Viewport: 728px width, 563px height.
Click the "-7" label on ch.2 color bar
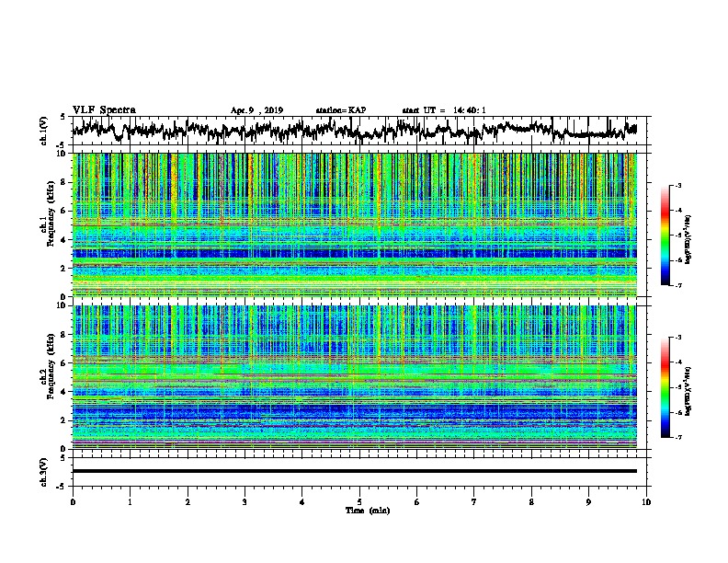click(x=677, y=437)
